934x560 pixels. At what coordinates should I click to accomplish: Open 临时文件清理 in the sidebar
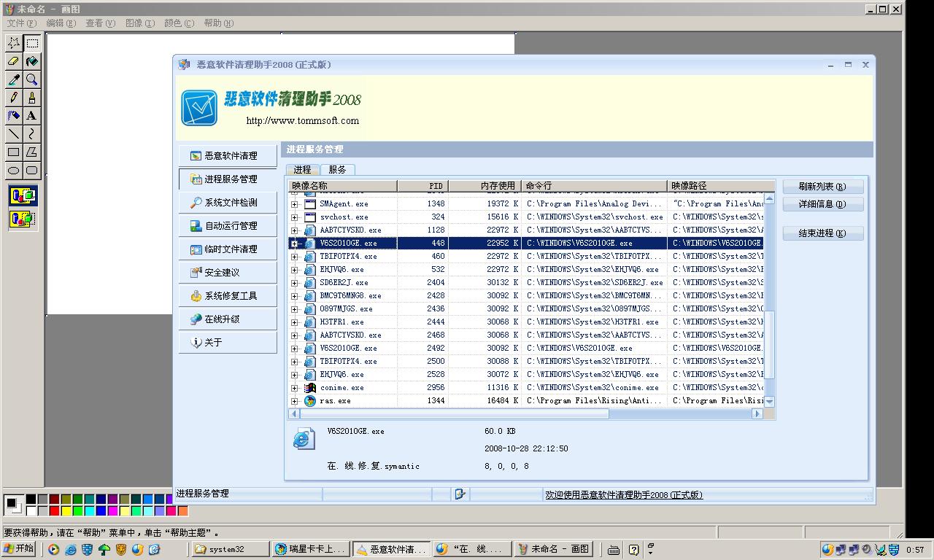(228, 249)
